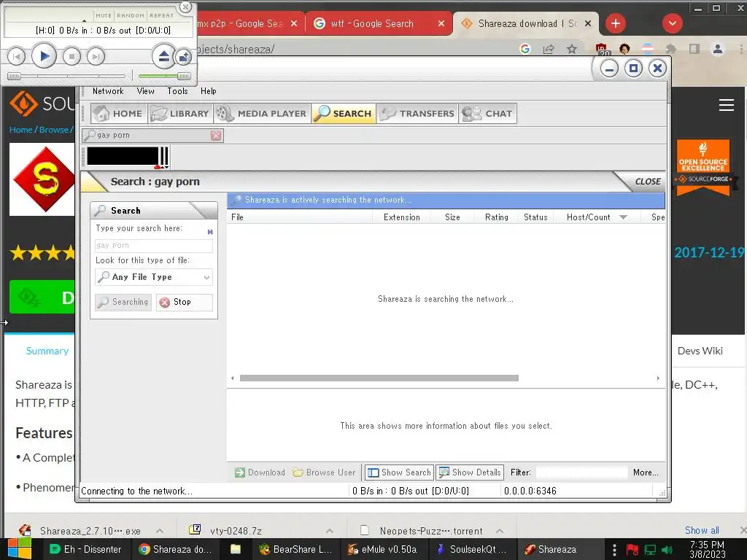This screenshot has width=747, height=560.
Task: Sort results by File column
Action: point(299,217)
